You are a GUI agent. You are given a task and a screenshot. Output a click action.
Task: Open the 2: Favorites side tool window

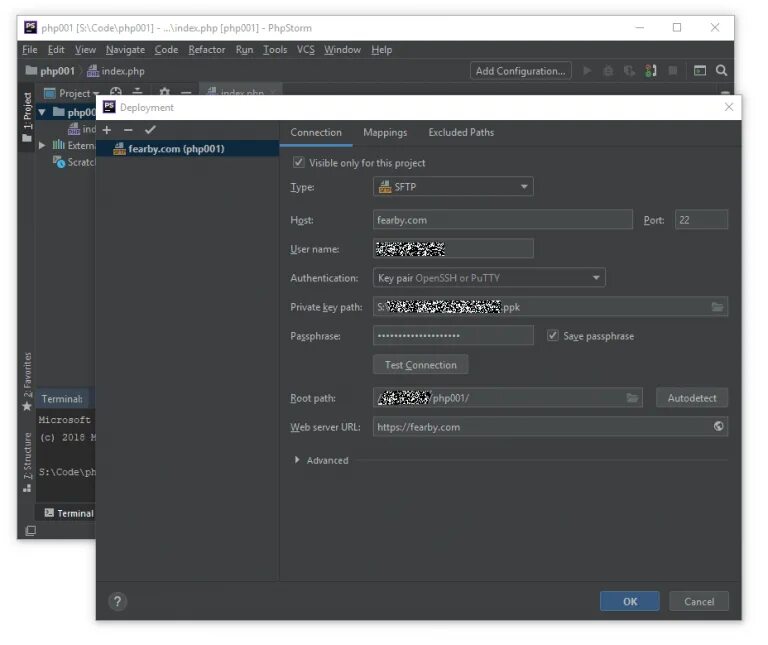pyautogui.click(x=27, y=382)
